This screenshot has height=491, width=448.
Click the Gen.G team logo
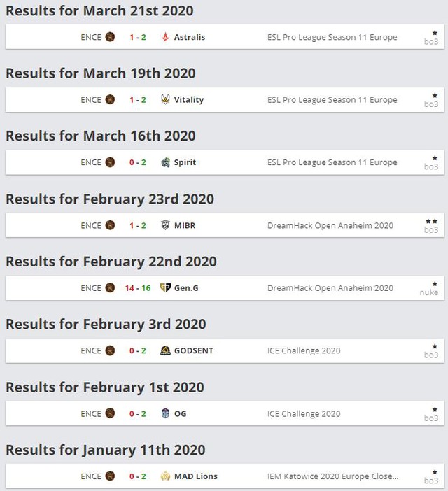[x=165, y=287]
